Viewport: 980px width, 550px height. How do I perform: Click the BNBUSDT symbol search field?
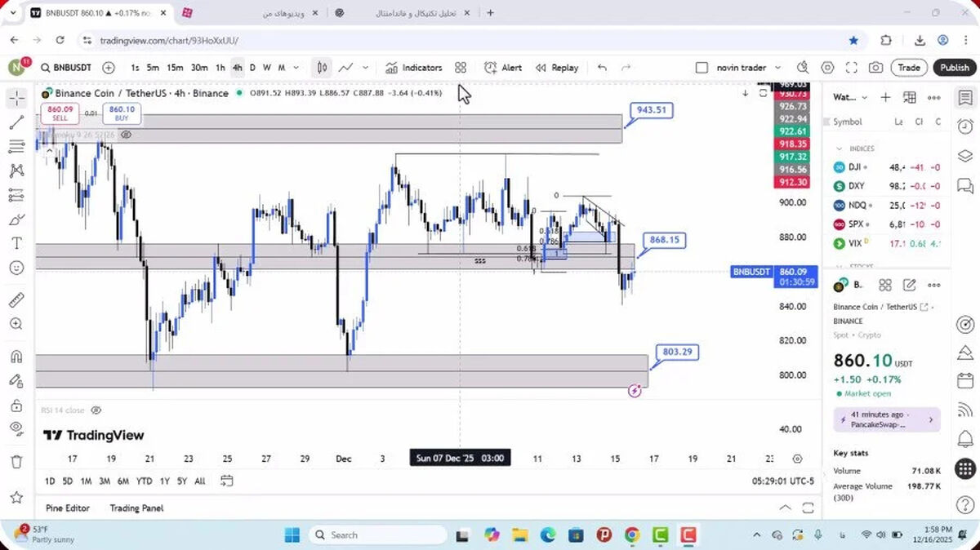point(66,68)
